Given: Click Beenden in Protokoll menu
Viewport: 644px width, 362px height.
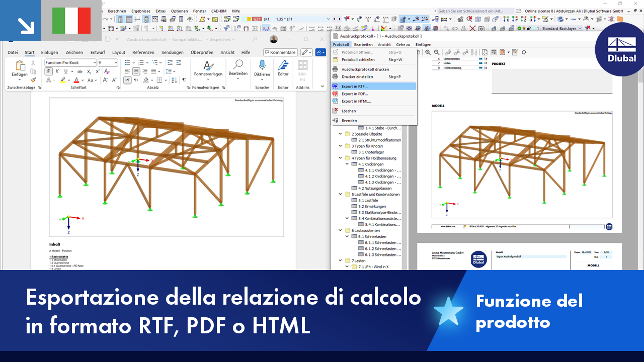Looking at the screenshot, I should 374,121.
